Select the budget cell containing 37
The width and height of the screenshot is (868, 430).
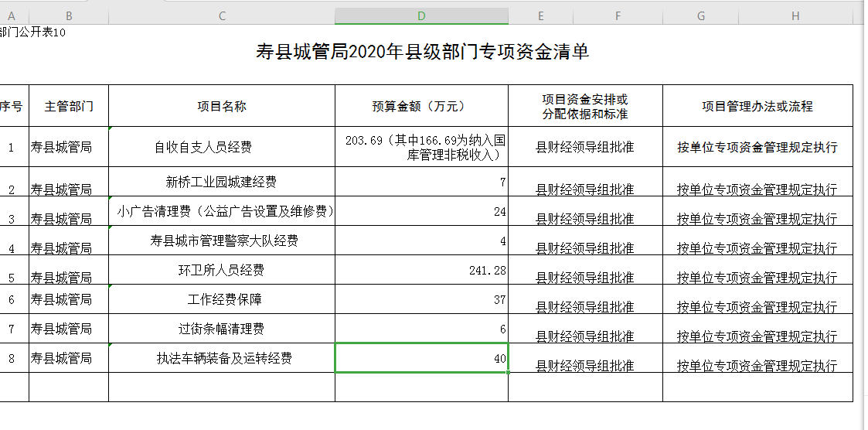coord(421,299)
